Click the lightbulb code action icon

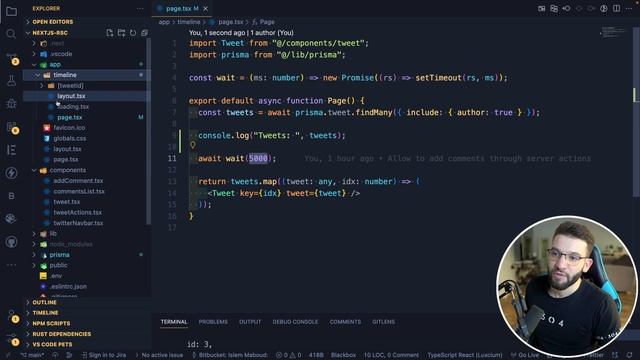coord(193,145)
